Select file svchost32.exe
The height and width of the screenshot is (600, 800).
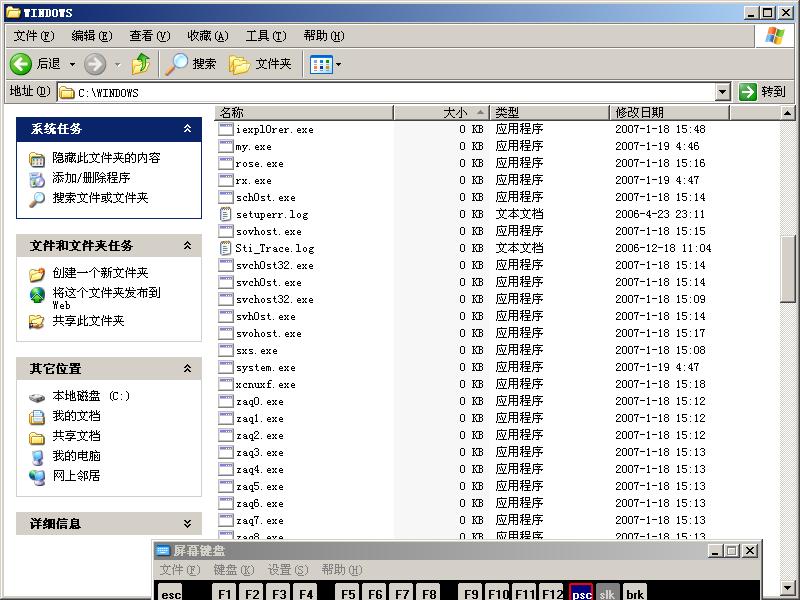[x=274, y=299]
